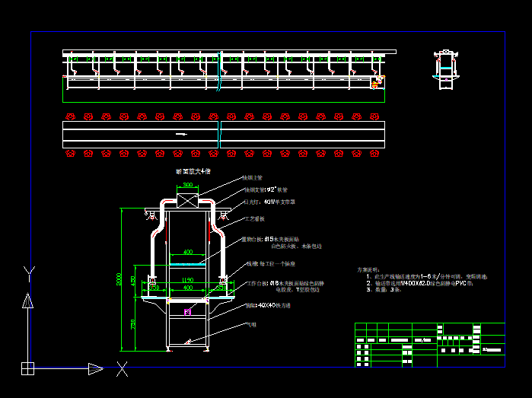Select the '工作台板: δ18' worktop label
532x398 pixels.
pyautogui.click(x=285, y=283)
